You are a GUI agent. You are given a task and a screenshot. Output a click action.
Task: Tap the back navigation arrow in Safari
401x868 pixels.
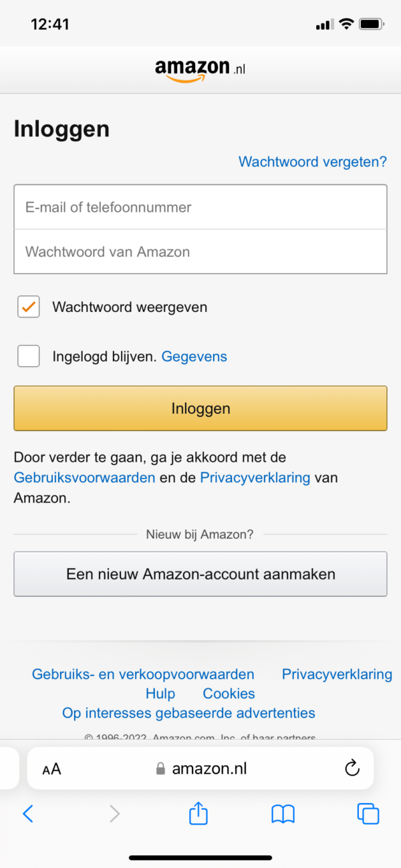[x=27, y=814]
